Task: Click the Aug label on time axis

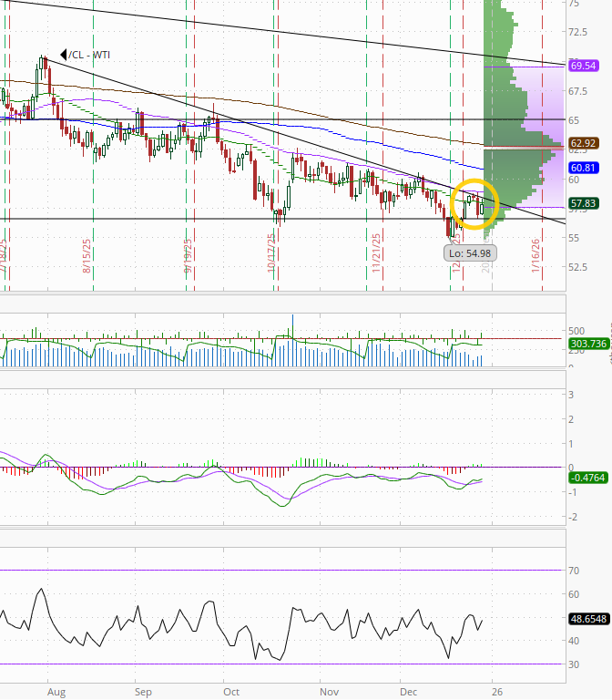Action: [56, 692]
